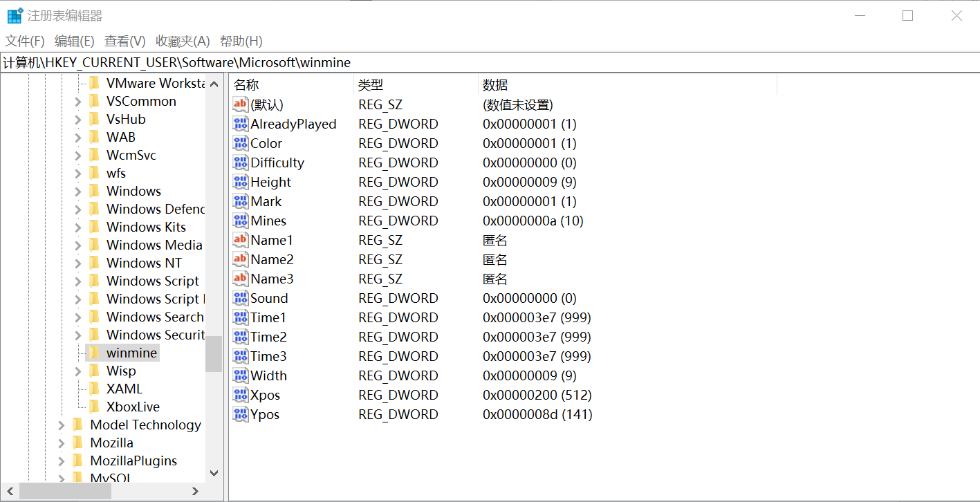Expand the Windows Kits key
This screenshot has width=980, height=502.
point(77,227)
